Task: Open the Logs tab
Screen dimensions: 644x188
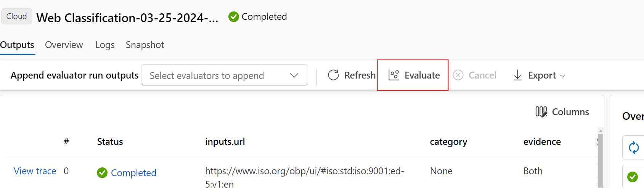Action: [105, 45]
